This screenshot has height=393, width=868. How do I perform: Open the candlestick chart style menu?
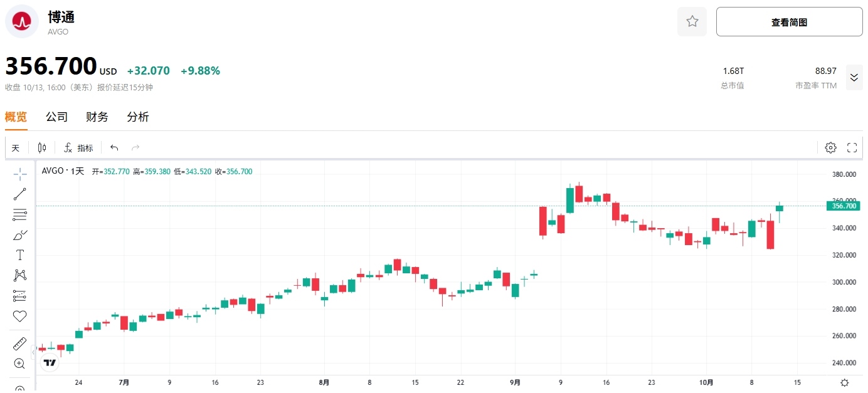click(x=42, y=148)
